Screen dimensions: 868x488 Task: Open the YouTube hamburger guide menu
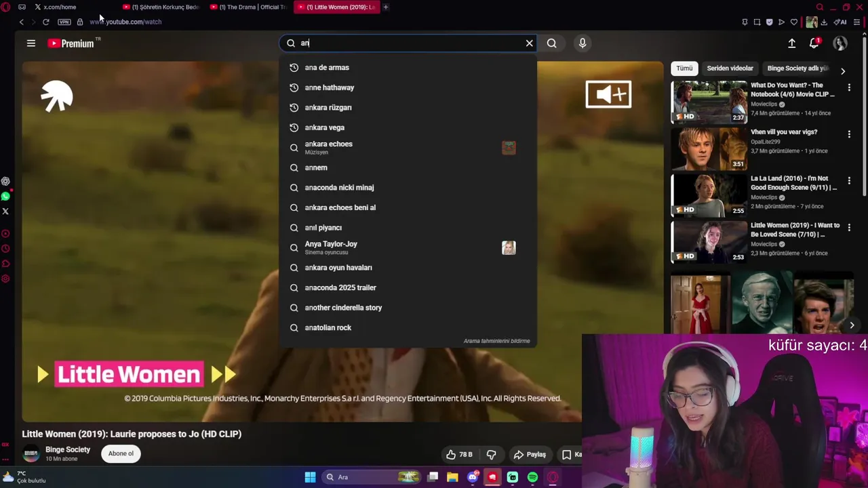(x=31, y=43)
